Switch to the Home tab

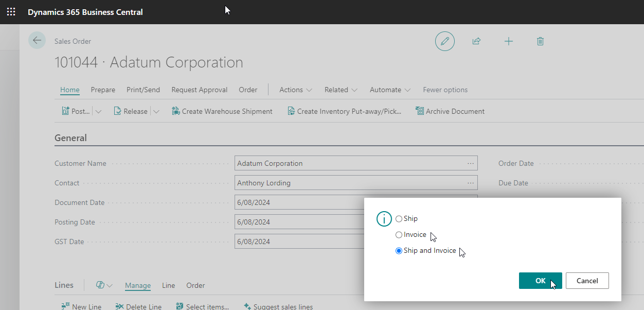(70, 90)
